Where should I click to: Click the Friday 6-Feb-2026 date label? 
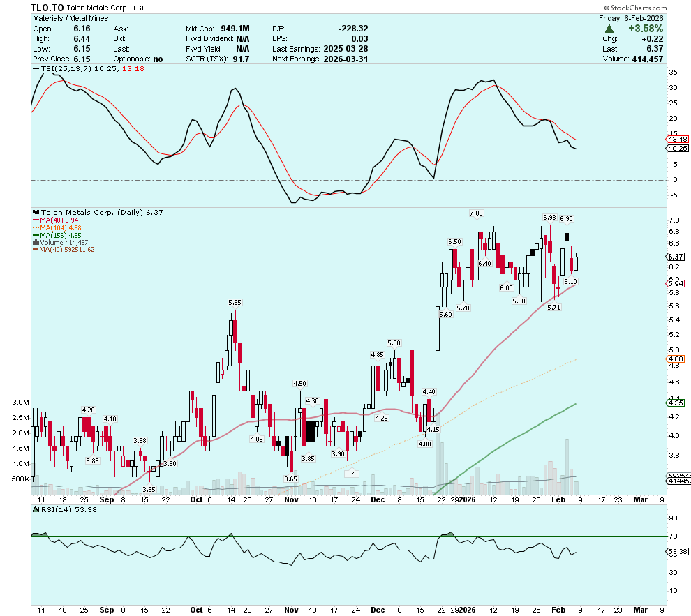(631, 19)
